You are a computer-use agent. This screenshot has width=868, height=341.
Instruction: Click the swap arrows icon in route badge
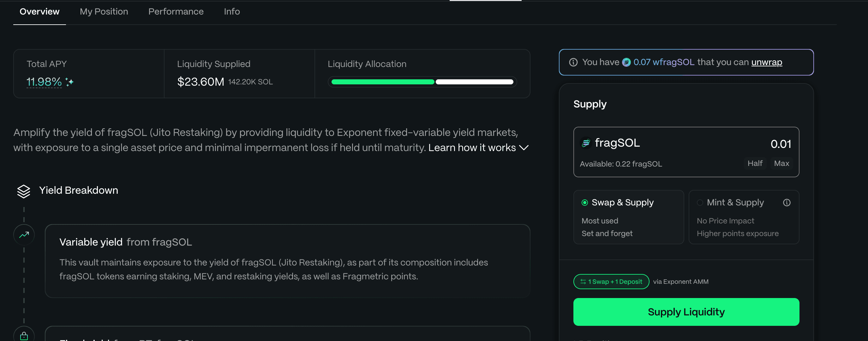point(583,282)
